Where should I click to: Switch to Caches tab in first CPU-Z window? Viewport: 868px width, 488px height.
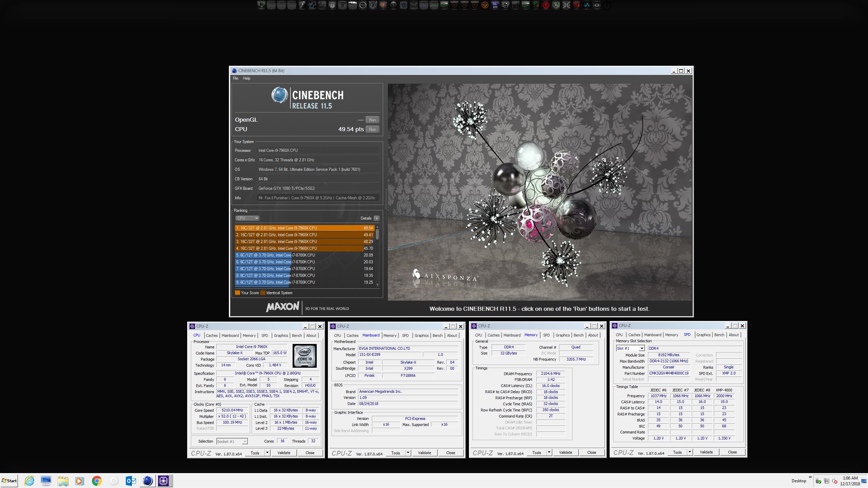point(212,335)
